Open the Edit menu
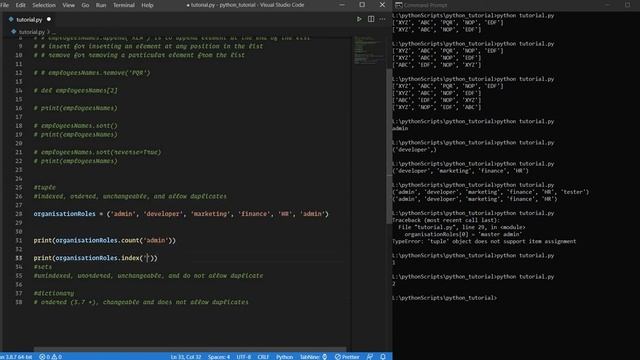 point(20,5)
